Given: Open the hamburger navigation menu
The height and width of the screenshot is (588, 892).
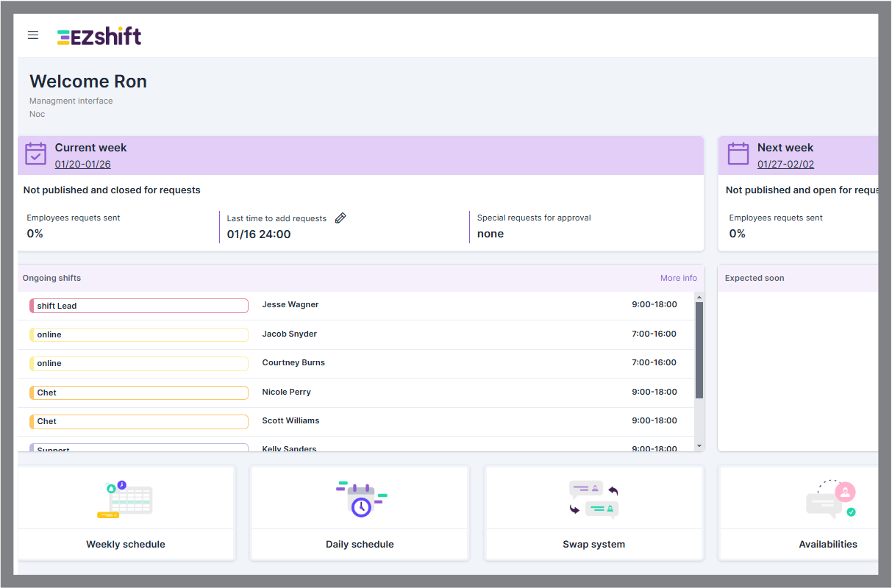Looking at the screenshot, I should (x=32, y=35).
